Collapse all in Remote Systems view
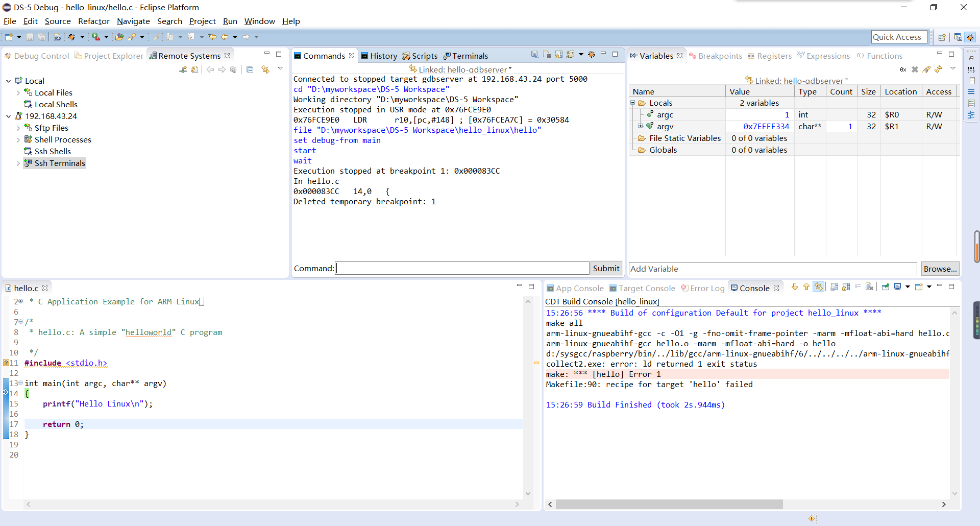Image resolution: width=980 pixels, height=526 pixels. pyautogui.click(x=250, y=69)
